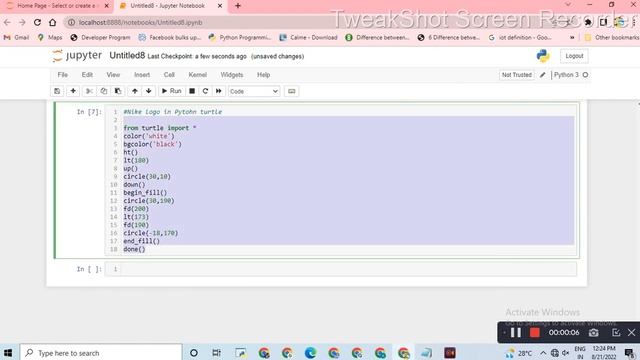Click the Not Trusted button
Screen dimensions: 640x360
click(x=517, y=75)
